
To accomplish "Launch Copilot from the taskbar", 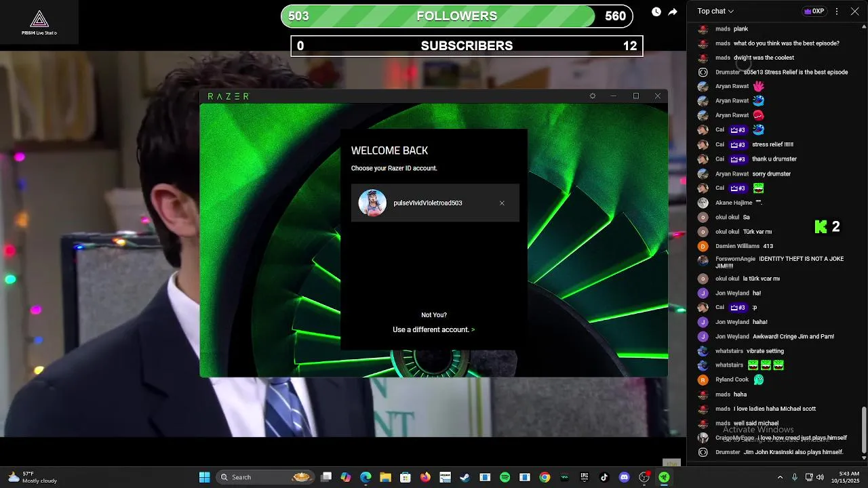I will coord(346,477).
